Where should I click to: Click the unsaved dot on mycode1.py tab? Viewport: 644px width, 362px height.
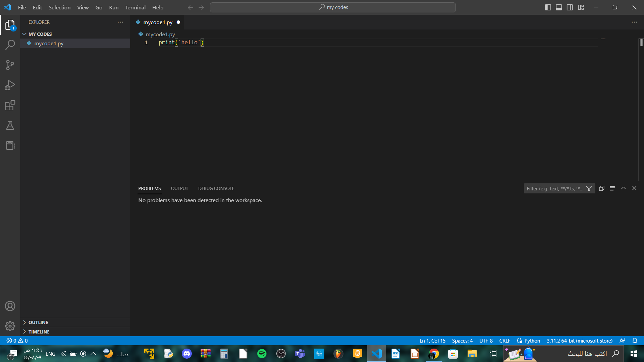point(178,22)
